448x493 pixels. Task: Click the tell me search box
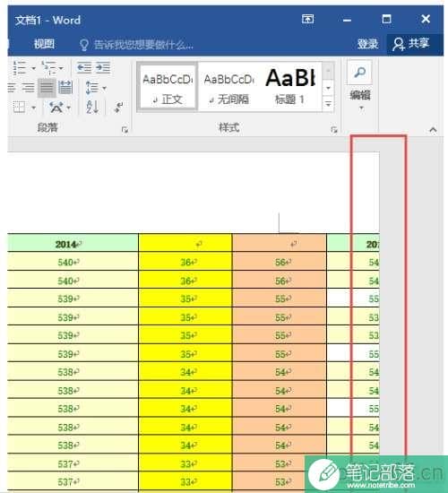pos(143,45)
